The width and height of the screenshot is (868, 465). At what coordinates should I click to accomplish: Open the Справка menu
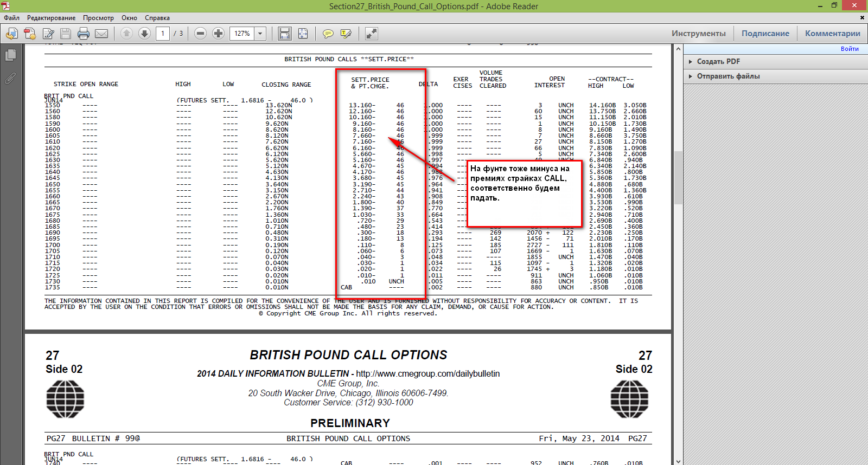coord(157,18)
